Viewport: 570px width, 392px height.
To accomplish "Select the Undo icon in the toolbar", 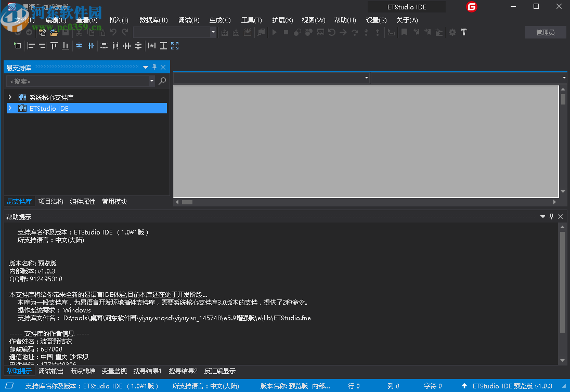I will point(112,32).
